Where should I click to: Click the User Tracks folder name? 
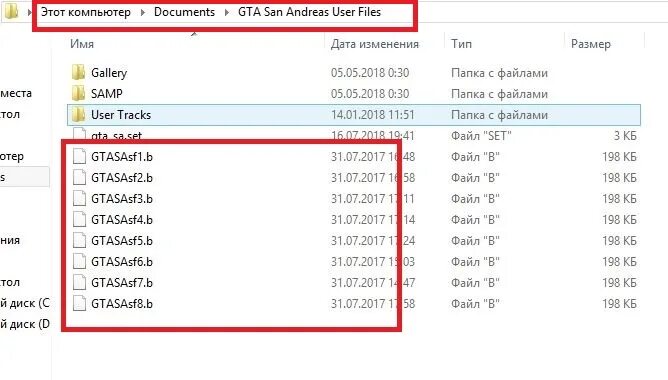[121, 115]
